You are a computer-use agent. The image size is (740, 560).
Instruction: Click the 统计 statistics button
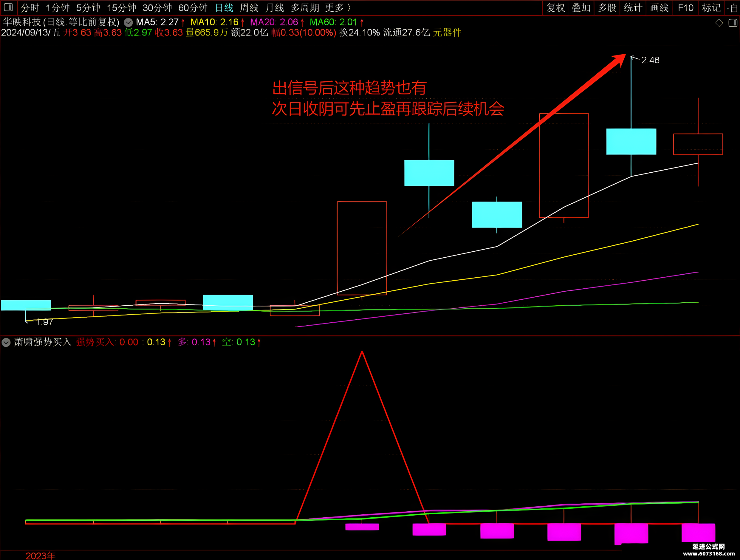pos(633,8)
